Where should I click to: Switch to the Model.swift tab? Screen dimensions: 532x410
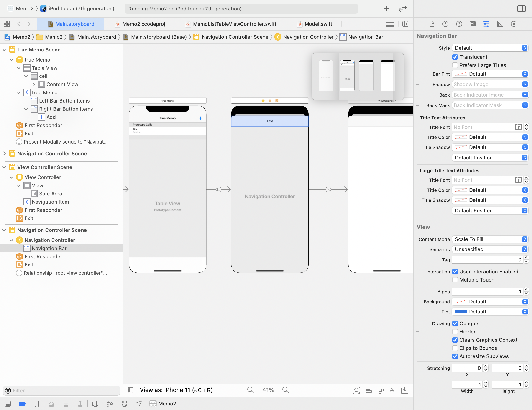318,24
